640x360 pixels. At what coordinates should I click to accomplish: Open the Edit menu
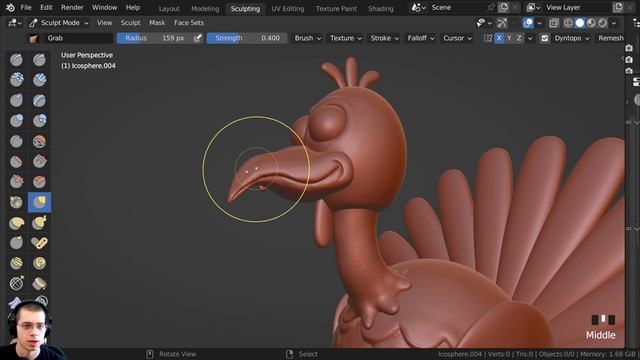46,8
